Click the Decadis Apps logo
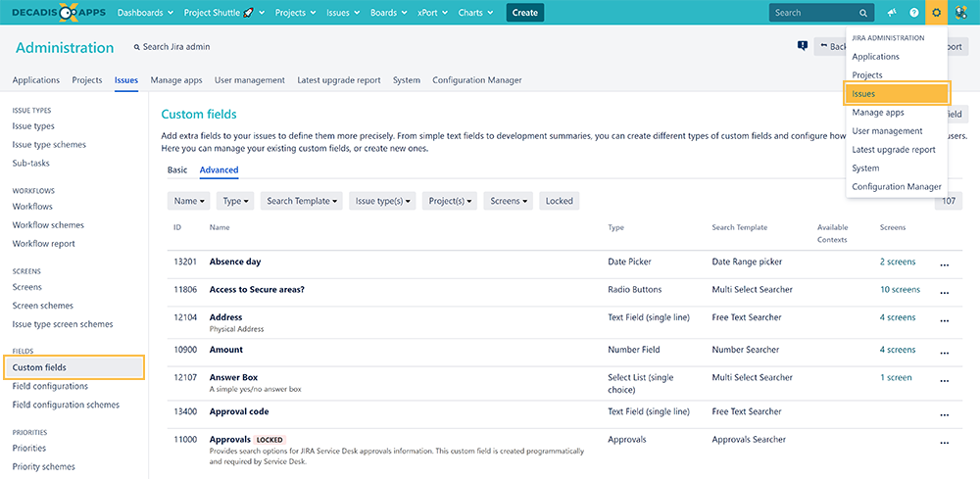Screen dimensions: 980x479 coord(59,13)
